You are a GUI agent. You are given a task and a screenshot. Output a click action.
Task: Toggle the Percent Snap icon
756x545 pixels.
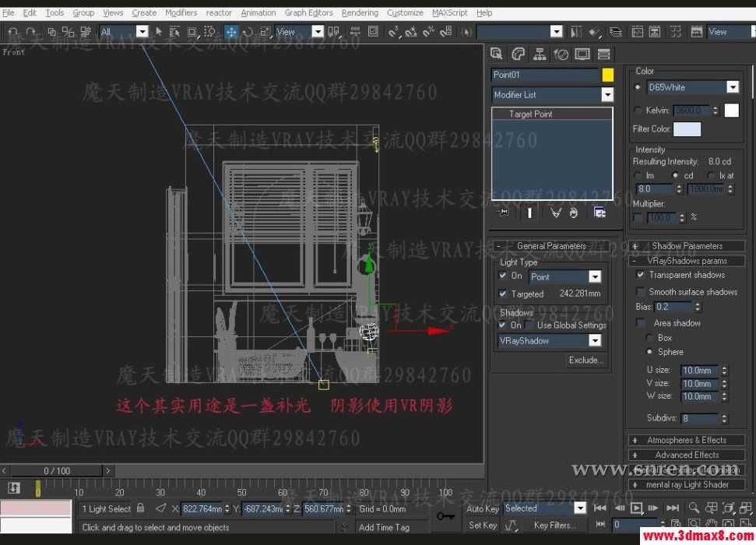pyautogui.click(x=428, y=32)
